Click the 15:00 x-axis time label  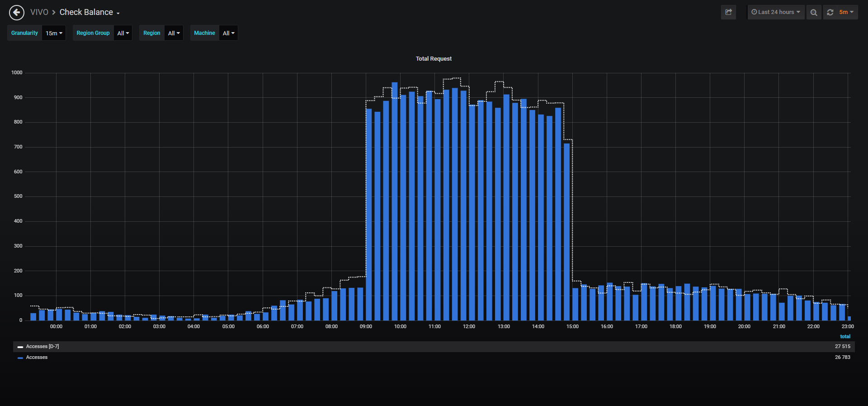click(572, 327)
